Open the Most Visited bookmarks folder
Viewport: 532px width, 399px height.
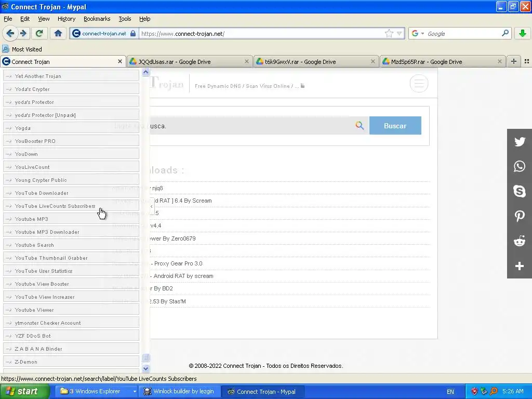click(22, 49)
